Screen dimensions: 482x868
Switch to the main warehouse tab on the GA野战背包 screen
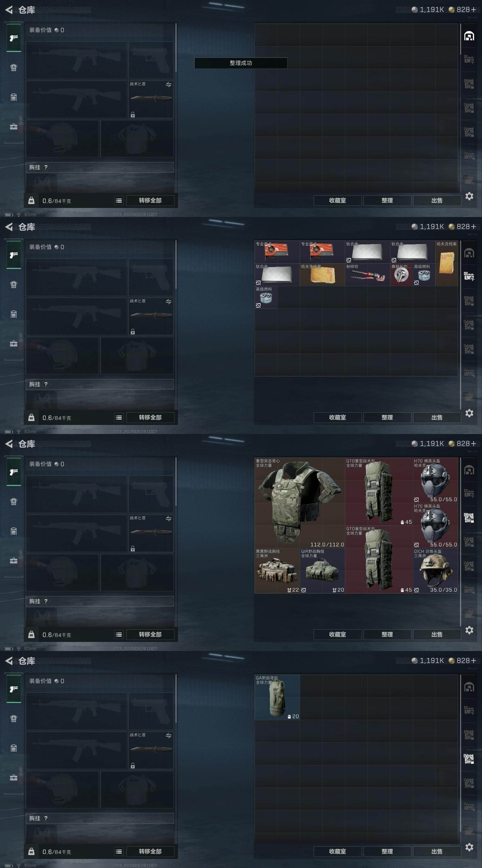[469, 687]
